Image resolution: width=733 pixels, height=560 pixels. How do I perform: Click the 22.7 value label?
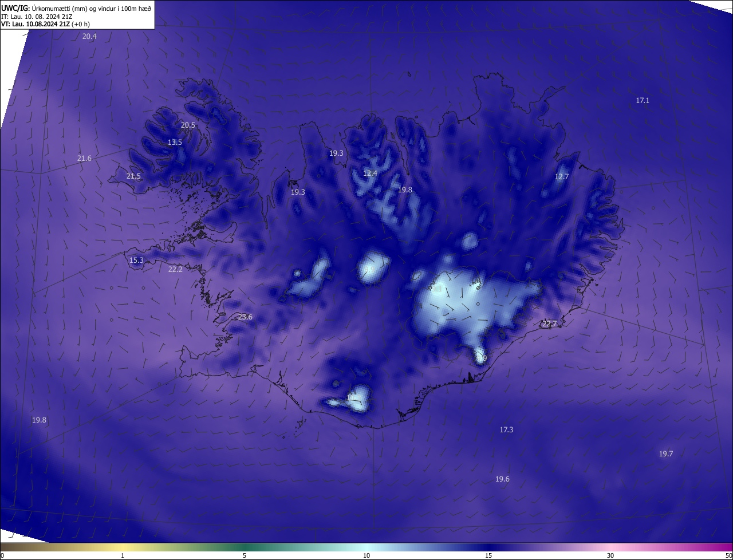pyautogui.click(x=549, y=324)
